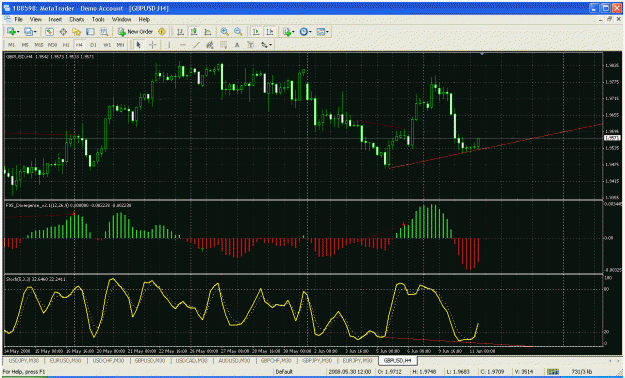Show the Terminal window icon
Screen dimensions: 625x378
pos(90,32)
